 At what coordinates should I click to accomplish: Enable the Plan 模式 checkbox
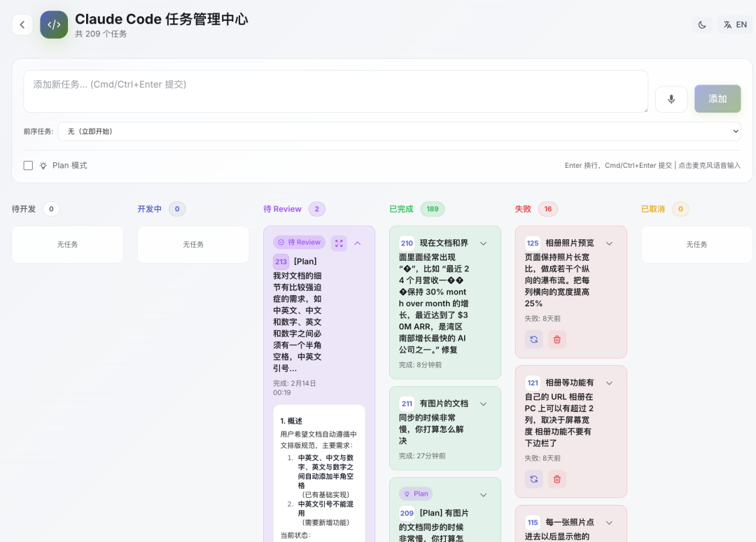click(x=28, y=166)
